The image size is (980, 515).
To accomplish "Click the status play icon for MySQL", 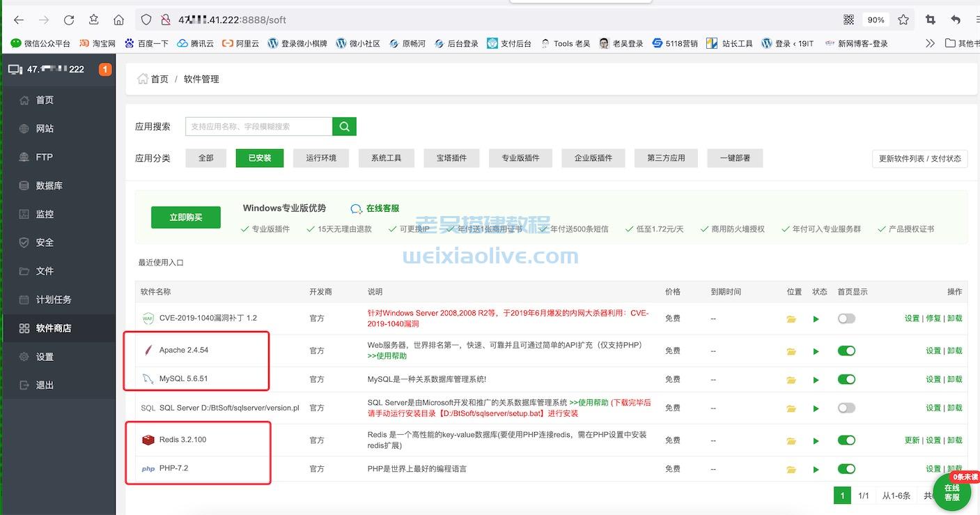I will (x=816, y=380).
